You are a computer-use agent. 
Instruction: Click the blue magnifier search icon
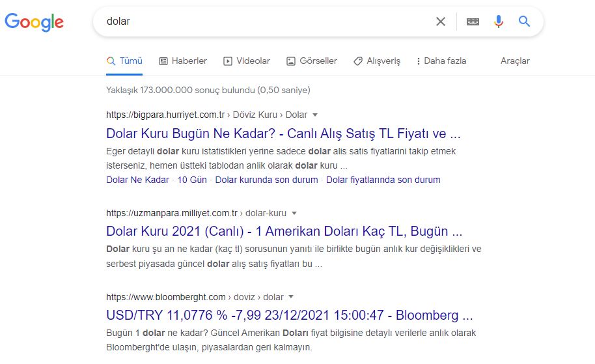click(x=525, y=21)
